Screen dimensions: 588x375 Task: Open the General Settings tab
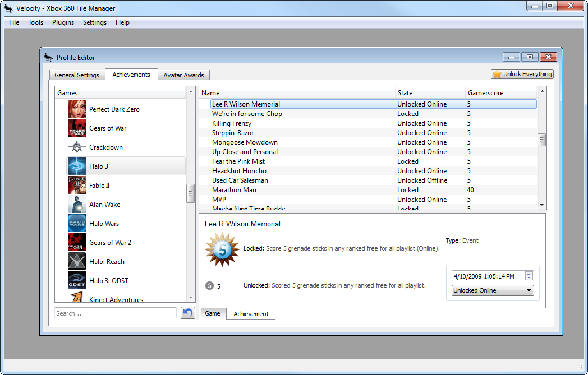(77, 75)
